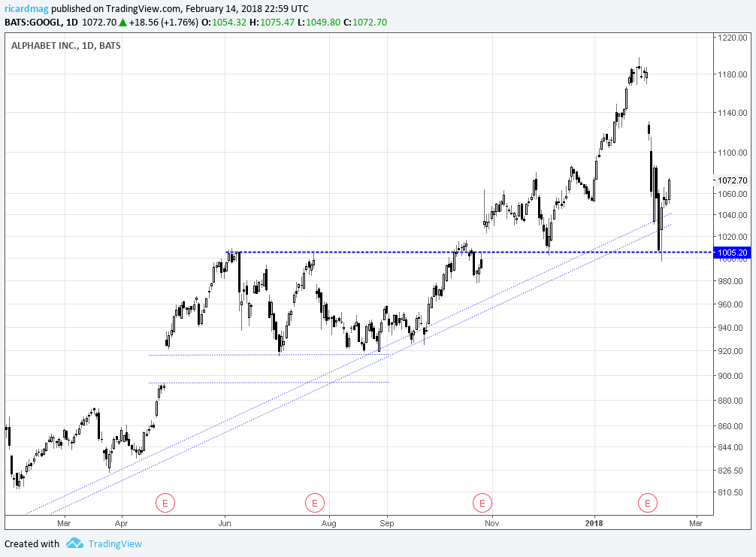Click the 1140.00 price axis label

(733, 113)
